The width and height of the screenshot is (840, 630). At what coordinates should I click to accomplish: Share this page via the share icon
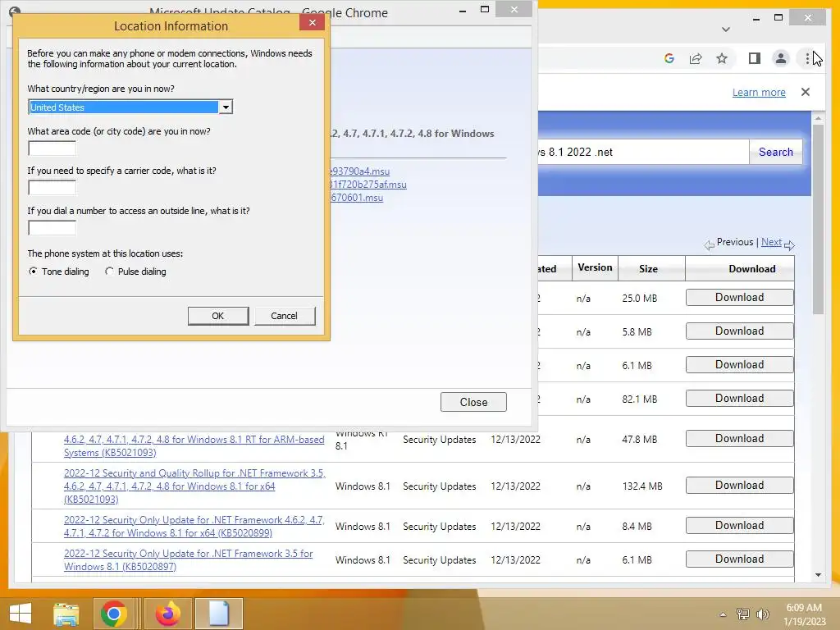(x=696, y=58)
